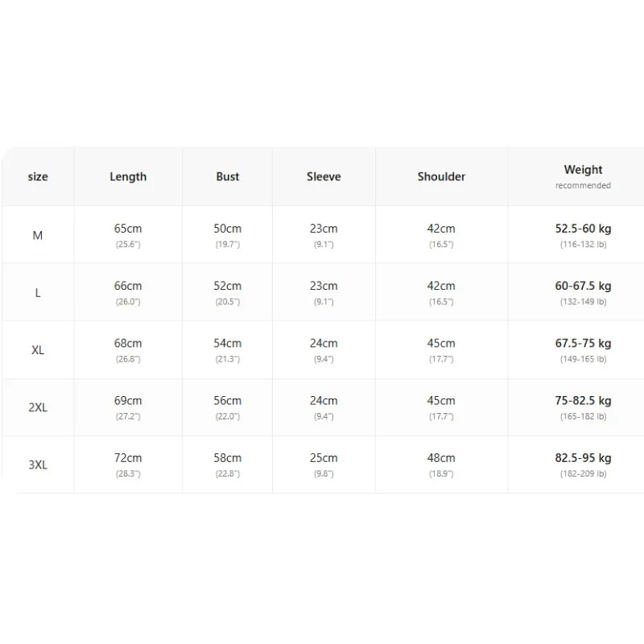Select the Shoulder column header

pyautogui.click(x=441, y=176)
